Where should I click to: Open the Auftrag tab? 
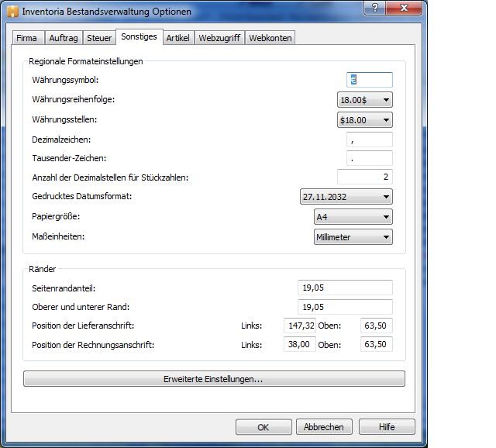(64, 38)
